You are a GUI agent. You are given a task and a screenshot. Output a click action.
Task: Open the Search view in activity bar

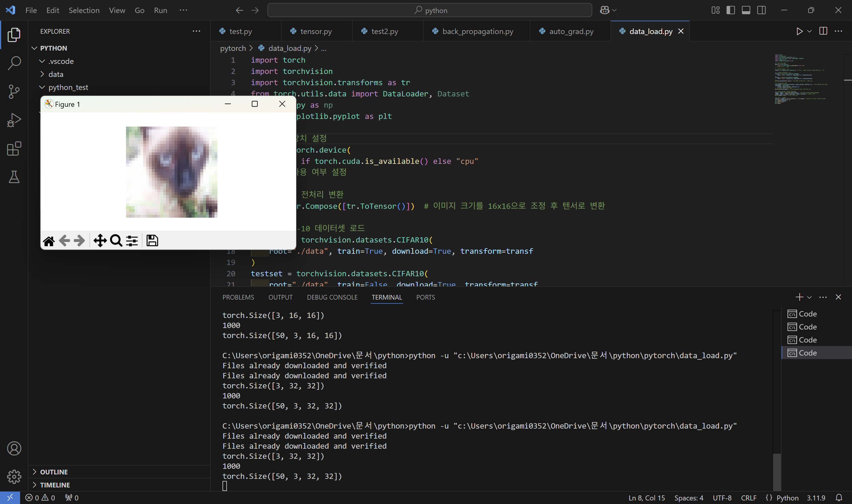coord(14,63)
